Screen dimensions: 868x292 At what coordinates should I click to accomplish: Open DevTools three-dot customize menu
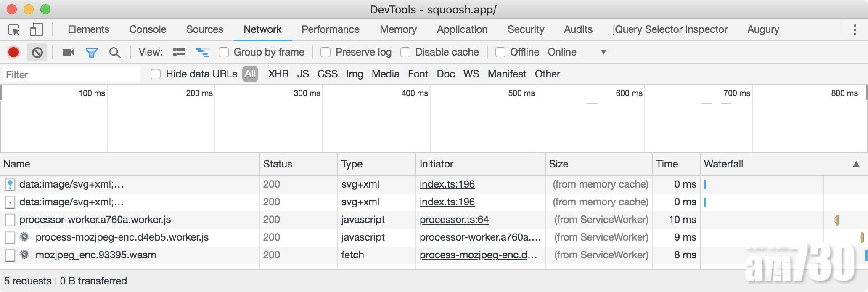coord(854,30)
